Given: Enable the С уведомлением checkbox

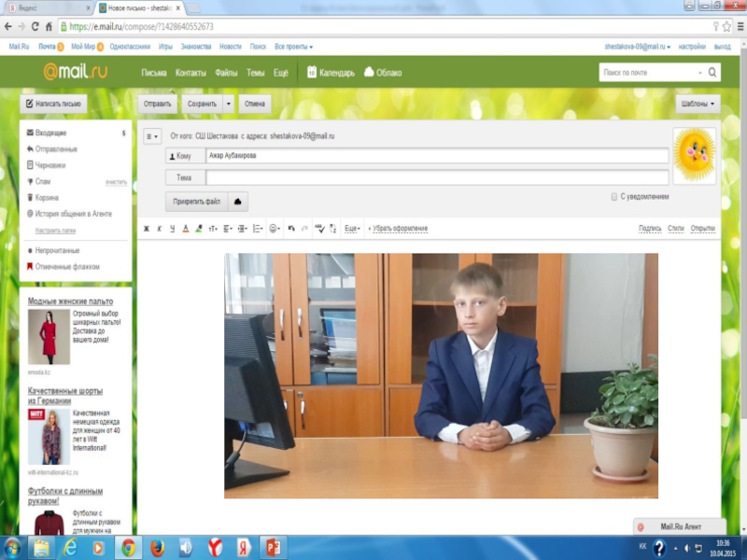Looking at the screenshot, I should pyautogui.click(x=614, y=197).
